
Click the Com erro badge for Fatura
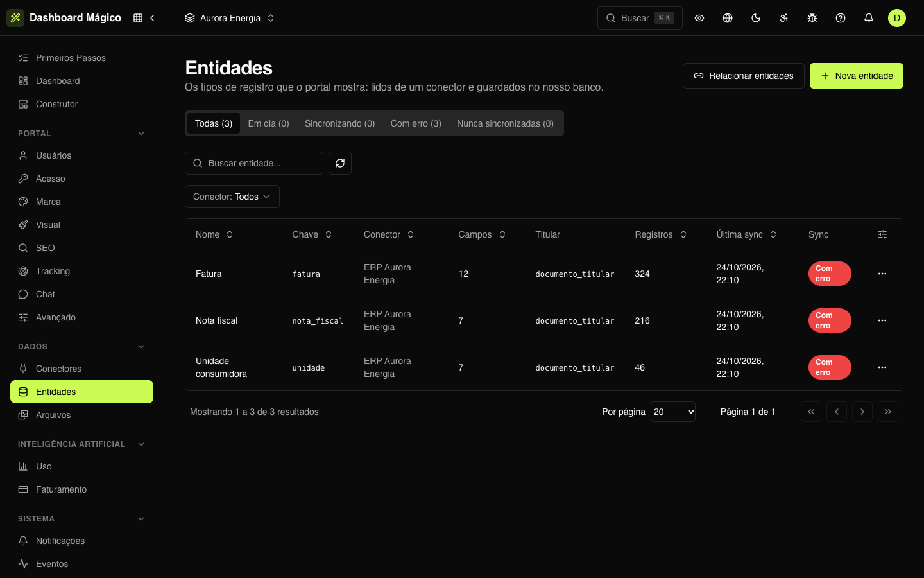tap(830, 274)
